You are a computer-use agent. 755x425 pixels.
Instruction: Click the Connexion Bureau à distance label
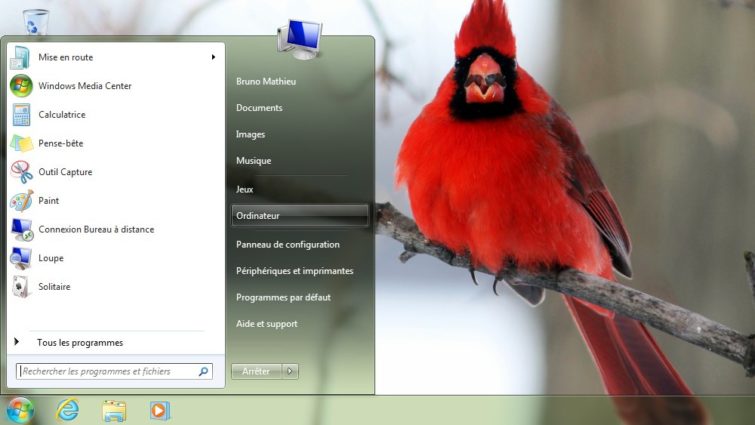(96, 229)
